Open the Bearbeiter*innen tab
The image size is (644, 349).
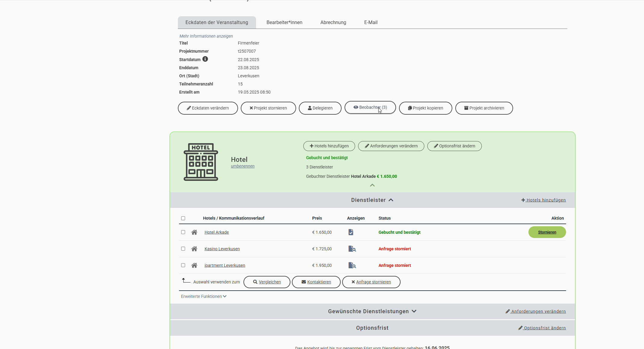[284, 23]
